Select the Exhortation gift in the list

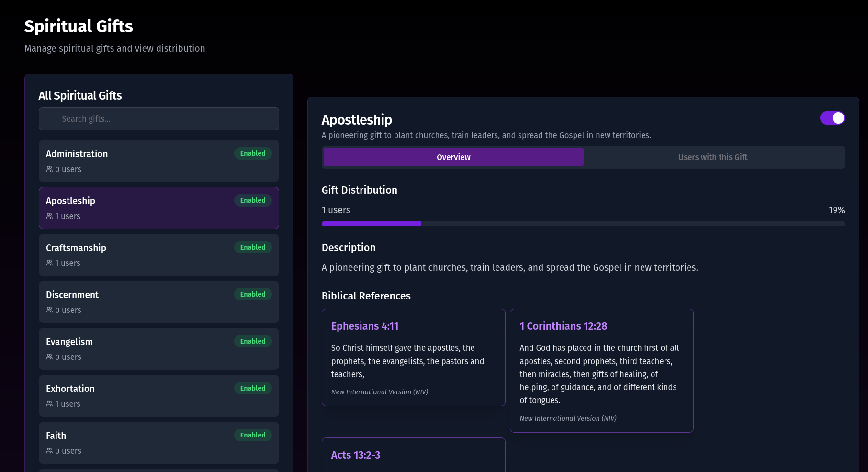coord(159,396)
